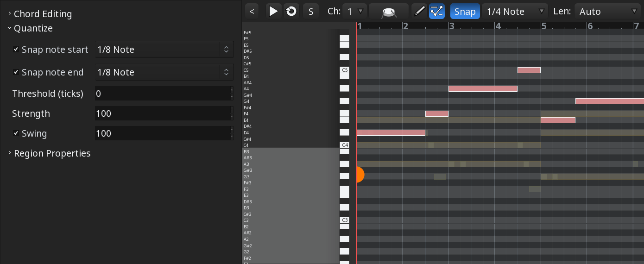Click the E3 note label in key list
Viewport: 644px width, 264px height.
tap(246, 195)
